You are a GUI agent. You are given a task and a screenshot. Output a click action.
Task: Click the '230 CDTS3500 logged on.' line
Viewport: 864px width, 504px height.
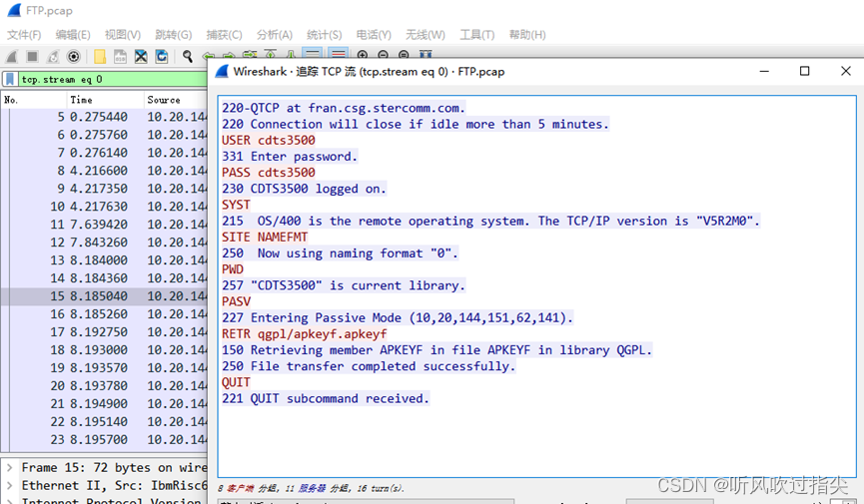click(x=305, y=189)
